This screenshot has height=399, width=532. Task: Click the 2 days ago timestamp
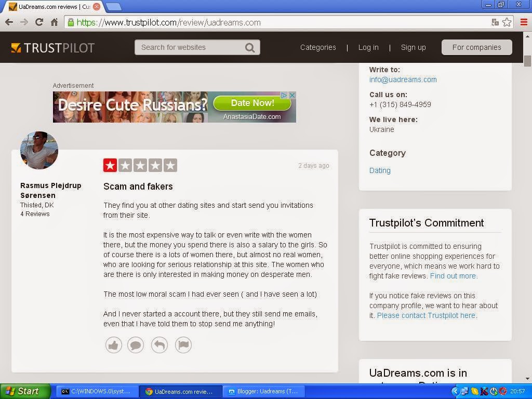coord(313,166)
